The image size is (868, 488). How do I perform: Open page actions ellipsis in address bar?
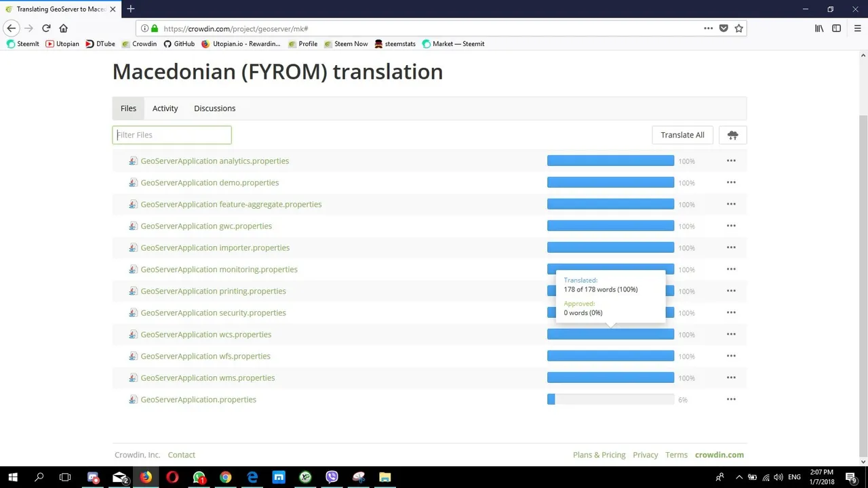click(x=708, y=28)
